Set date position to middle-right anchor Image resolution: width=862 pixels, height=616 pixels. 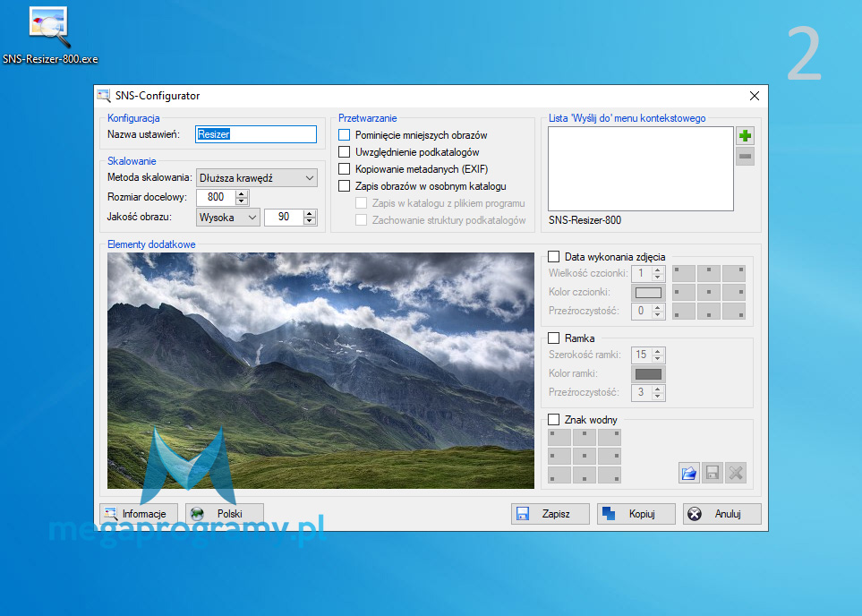pos(734,292)
